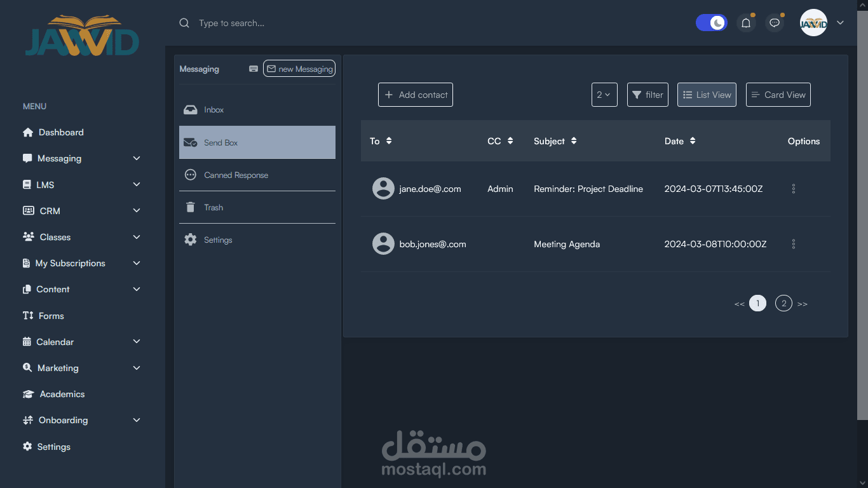The image size is (868, 488).
Task: Toggle the dark mode switch
Action: (x=712, y=23)
